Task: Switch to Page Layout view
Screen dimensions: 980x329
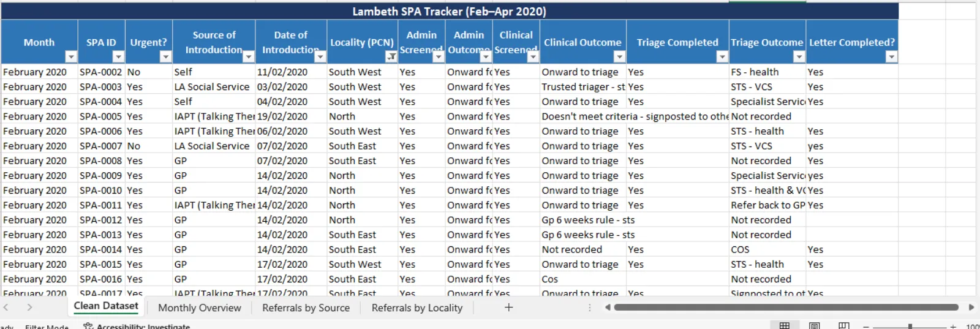Action: [x=815, y=325]
